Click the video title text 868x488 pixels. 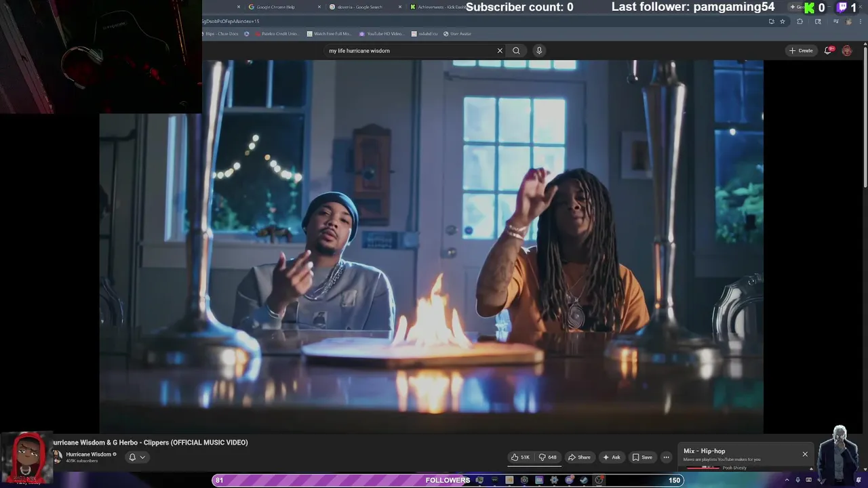[151, 443]
